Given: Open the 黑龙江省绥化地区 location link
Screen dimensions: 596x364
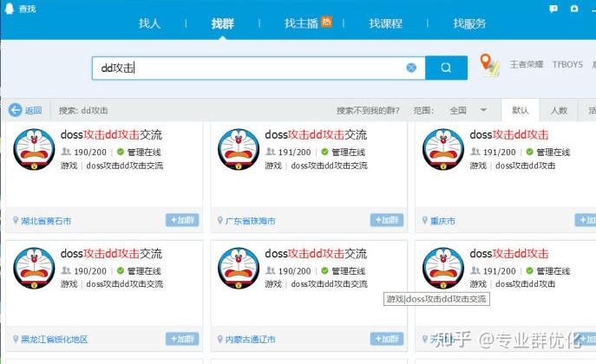Looking at the screenshot, I should (54, 340).
